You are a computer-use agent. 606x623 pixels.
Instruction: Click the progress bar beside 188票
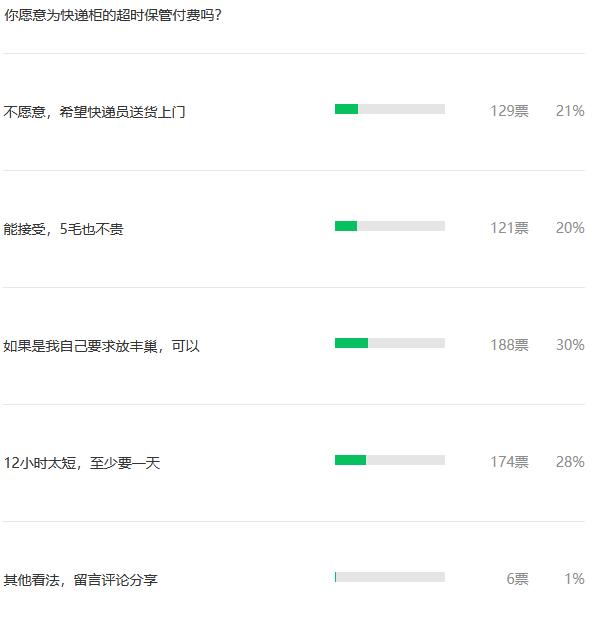(x=390, y=343)
